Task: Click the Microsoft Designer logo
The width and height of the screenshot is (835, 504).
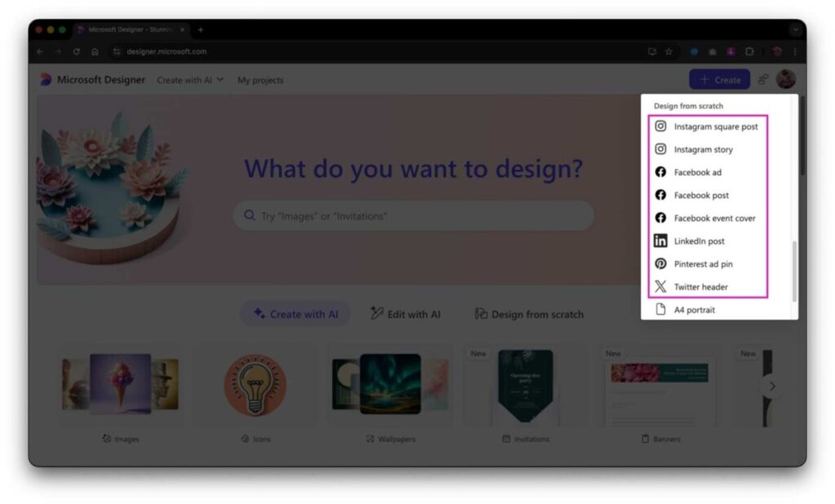Action: point(46,79)
